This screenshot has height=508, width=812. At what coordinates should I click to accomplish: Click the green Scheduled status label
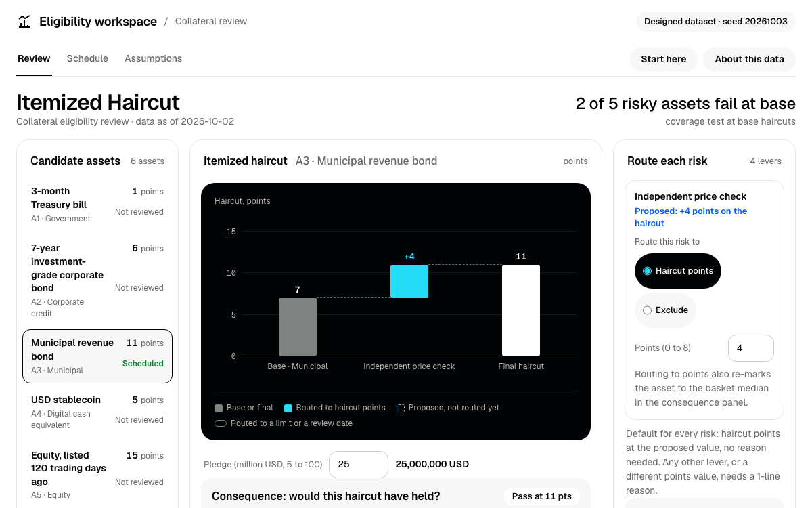tap(143, 364)
